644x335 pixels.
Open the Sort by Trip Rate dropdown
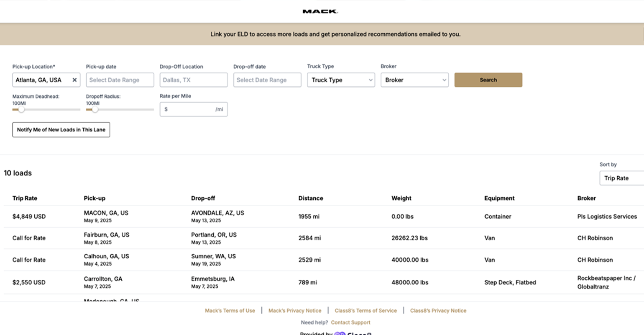622,178
